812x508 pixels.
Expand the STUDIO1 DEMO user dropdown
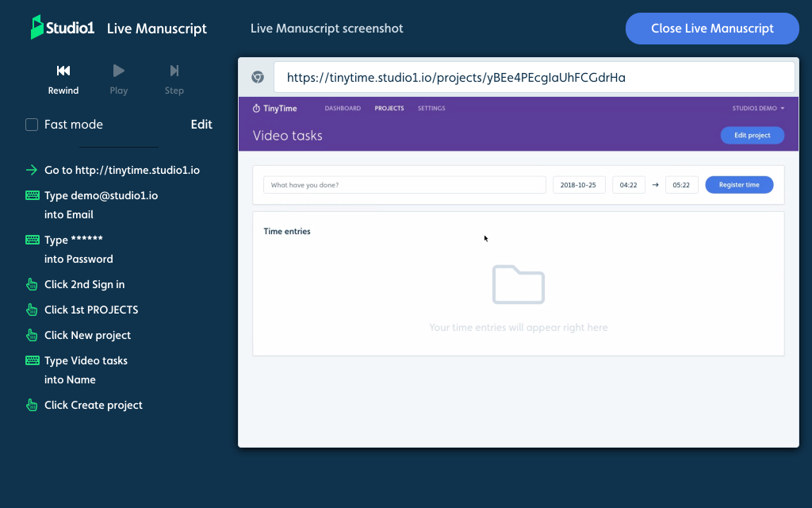[758, 108]
